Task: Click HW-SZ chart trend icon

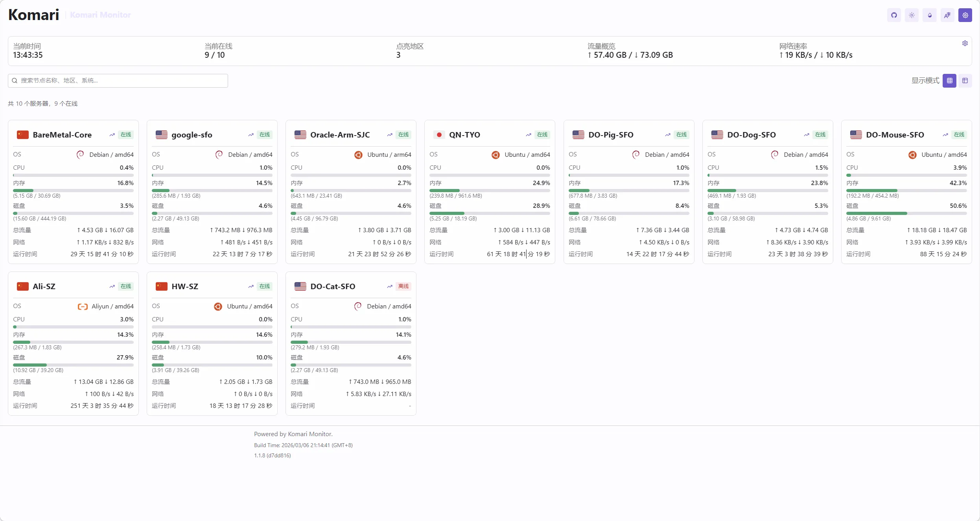Action: click(251, 286)
